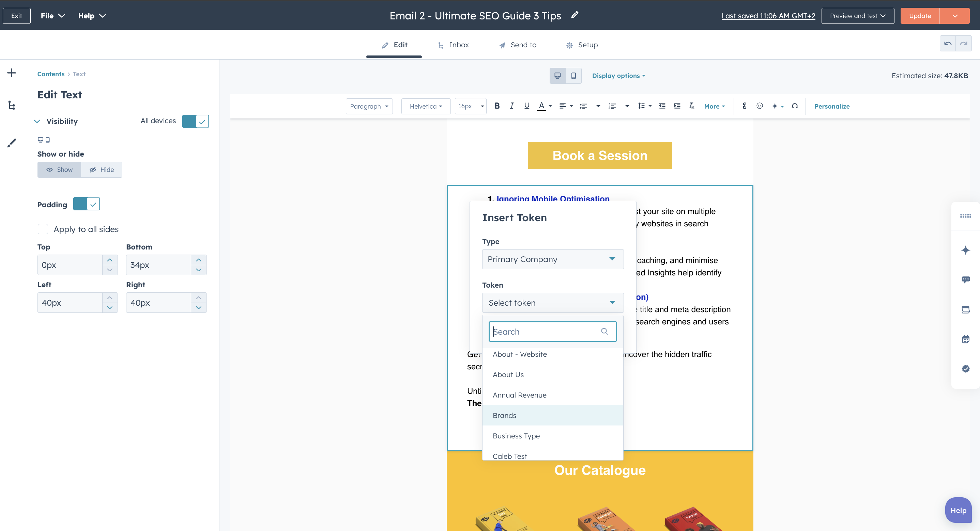Increase the Bottom padding with the stepper
The height and width of the screenshot is (531, 980).
tap(198, 260)
